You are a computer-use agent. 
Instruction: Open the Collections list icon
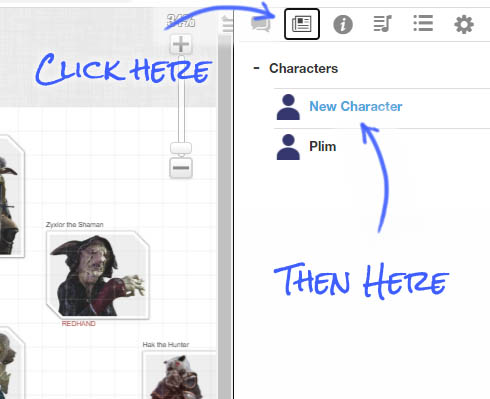tap(423, 23)
